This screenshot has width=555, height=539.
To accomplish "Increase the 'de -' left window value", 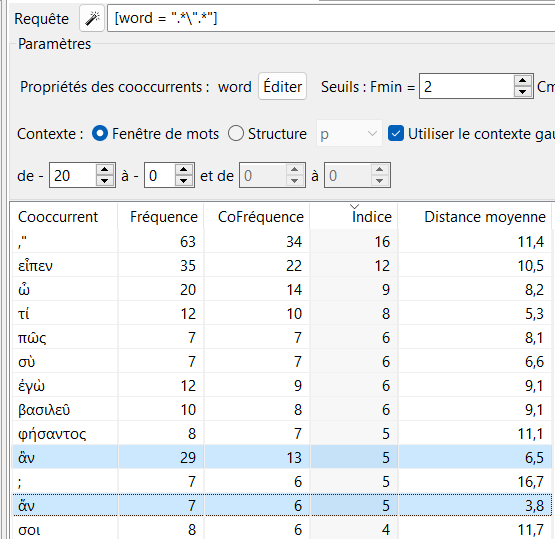I will (104, 170).
